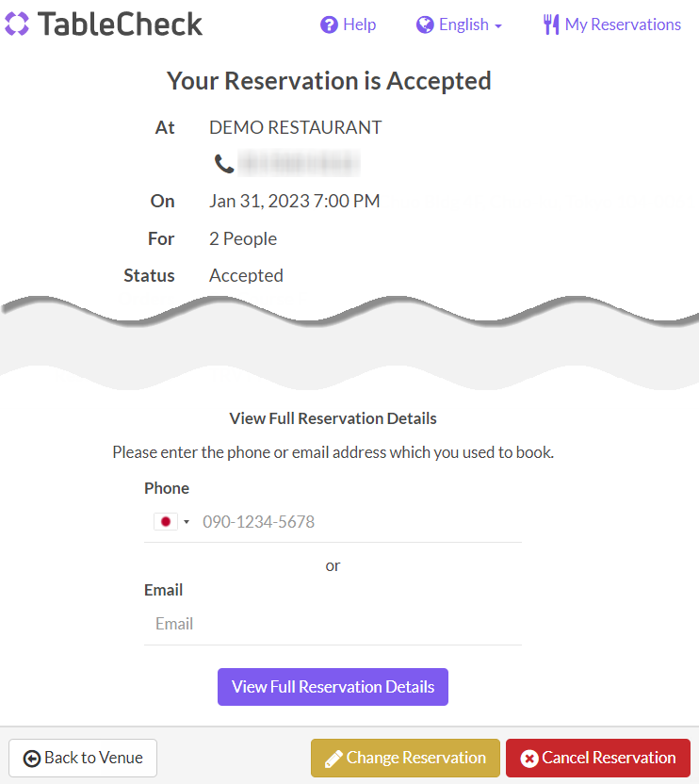Click the circled X icon on Cancel Reservation
Screen dimensions: 699x784
pyautogui.click(x=531, y=758)
